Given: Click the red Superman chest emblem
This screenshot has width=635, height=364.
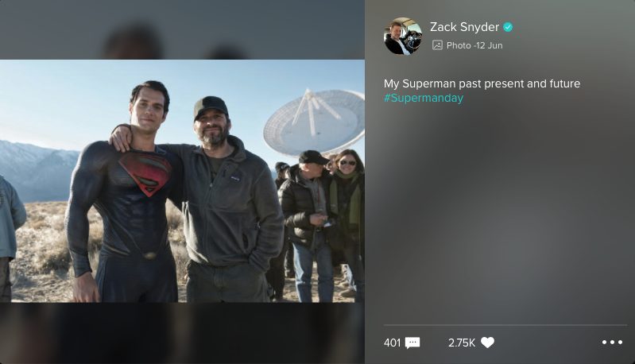Looking at the screenshot, I should click(x=146, y=173).
